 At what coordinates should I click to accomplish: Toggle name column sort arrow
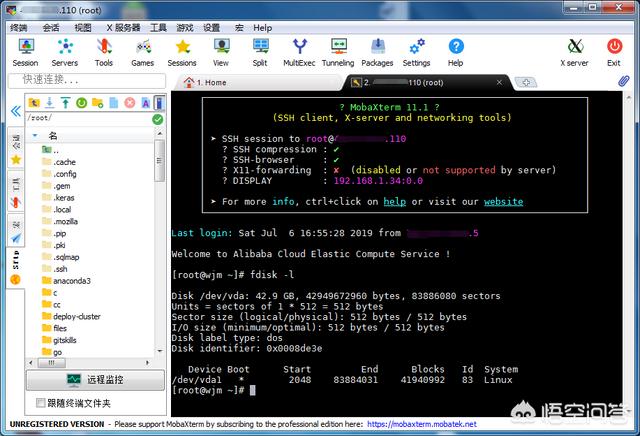(x=35, y=136)
